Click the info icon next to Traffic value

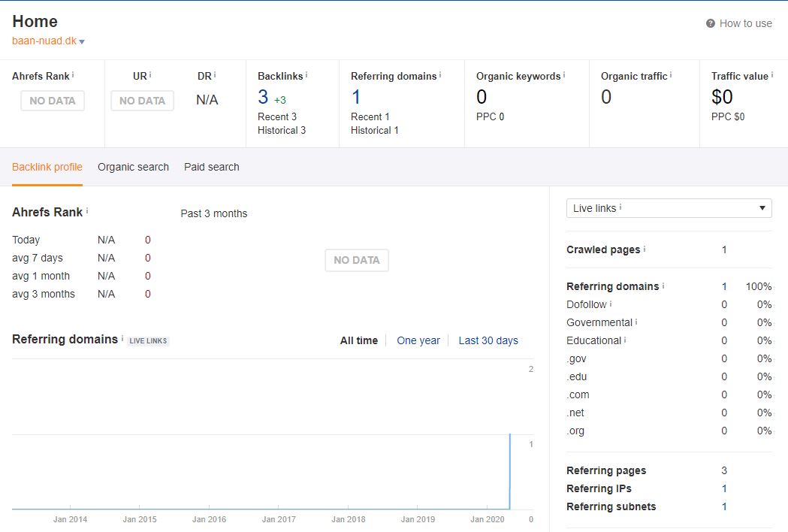tap(772, 75)
